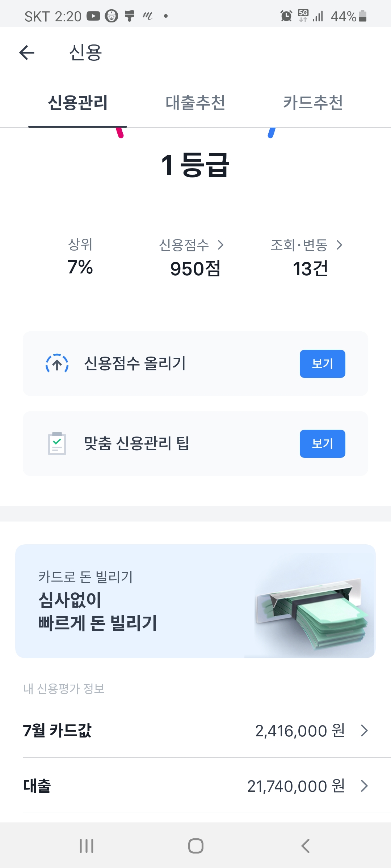Tap the credit score up-arrow icon
Image resolution: width=391 pixels, height=868 pixels.
[57, 363]
